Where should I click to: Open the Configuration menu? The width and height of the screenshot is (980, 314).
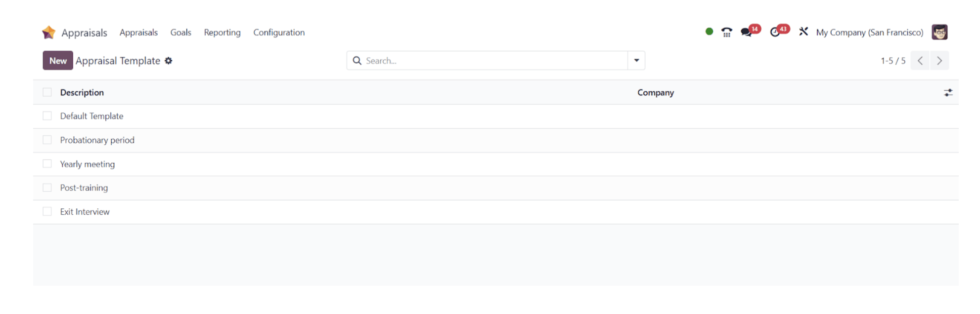279,33
